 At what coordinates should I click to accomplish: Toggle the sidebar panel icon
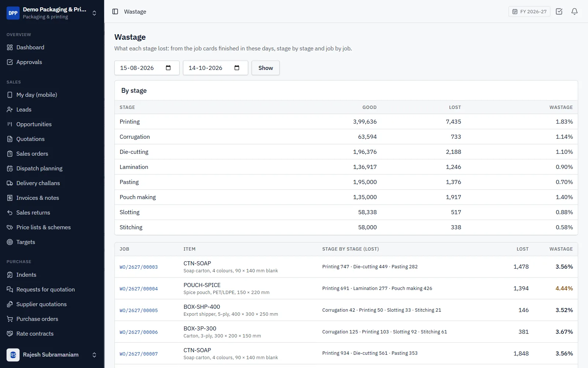pos(115,11)
